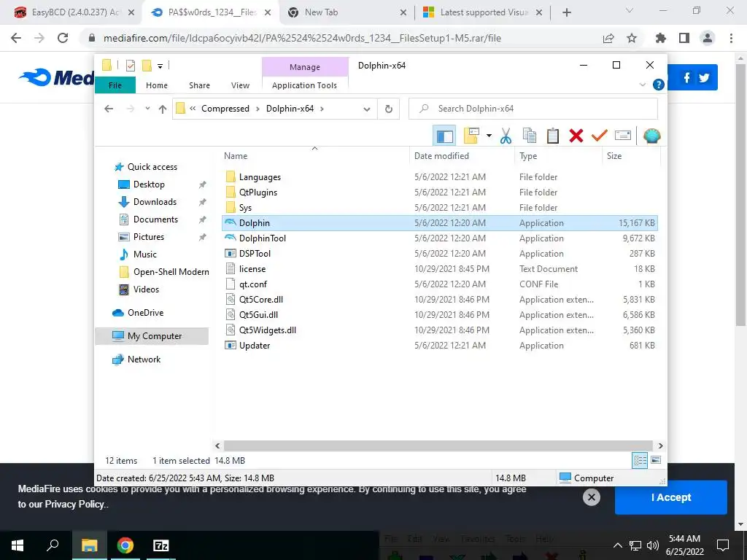Open Downloads in the navigation pane
This screenshot has height=560, width=747.
[155, 202]
